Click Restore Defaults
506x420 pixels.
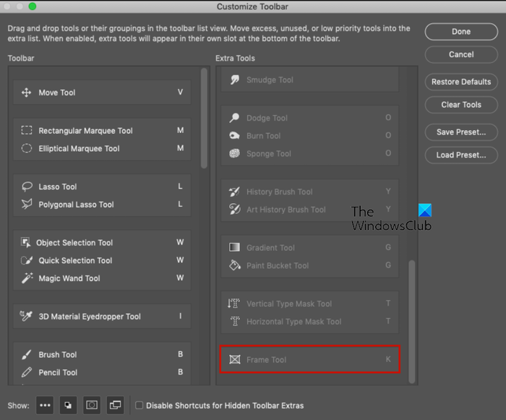click(x=461, y=82)
